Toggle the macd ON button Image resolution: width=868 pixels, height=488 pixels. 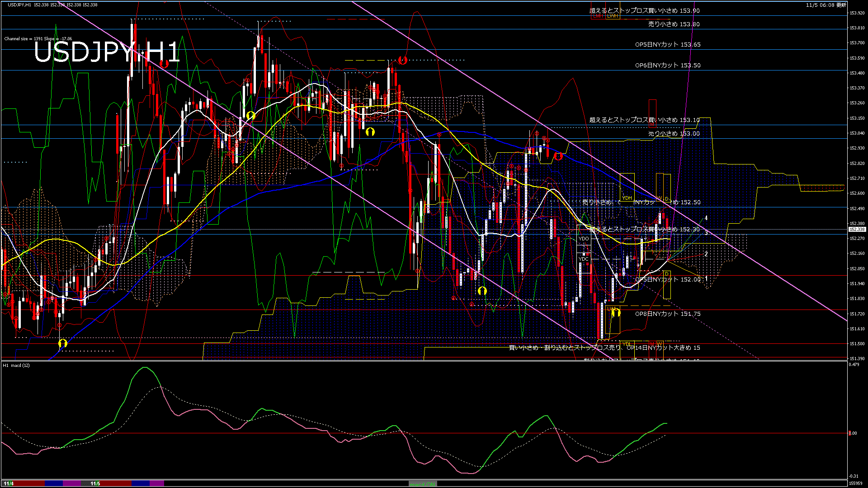pos(422,484)
